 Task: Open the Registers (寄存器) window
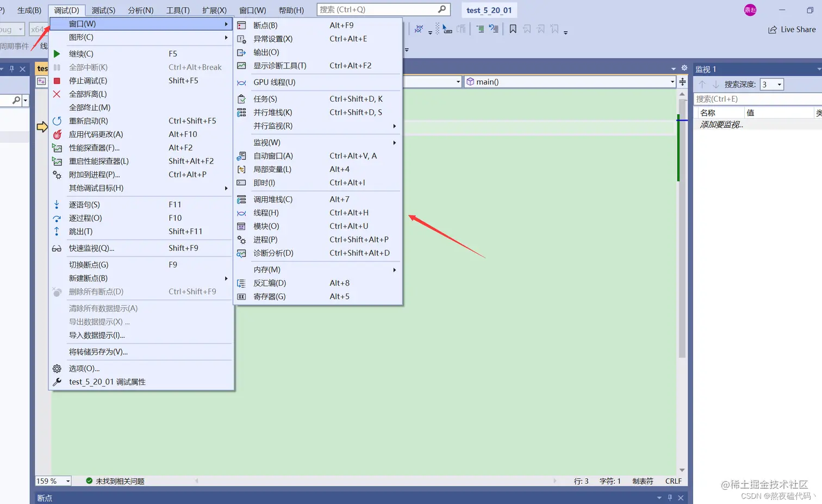pyautogui.click(x=318, y=296)
